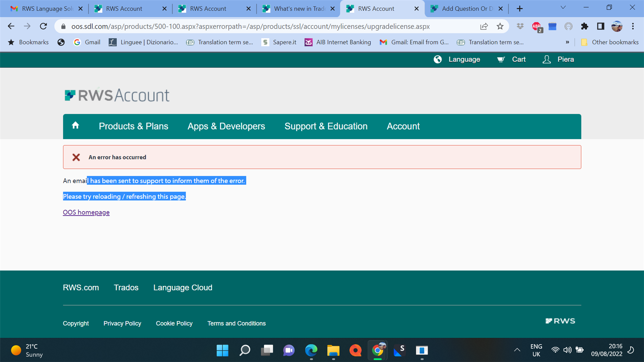Expand hidden bookmarks with the chevron
Screen dimensions: 644x362
click(x=567, y=42)
